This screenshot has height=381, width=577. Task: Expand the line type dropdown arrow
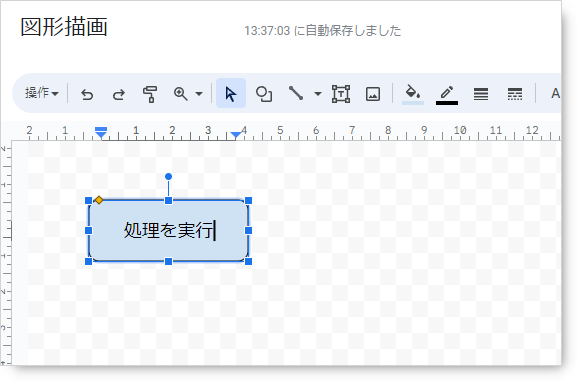[x=318, y=94]
